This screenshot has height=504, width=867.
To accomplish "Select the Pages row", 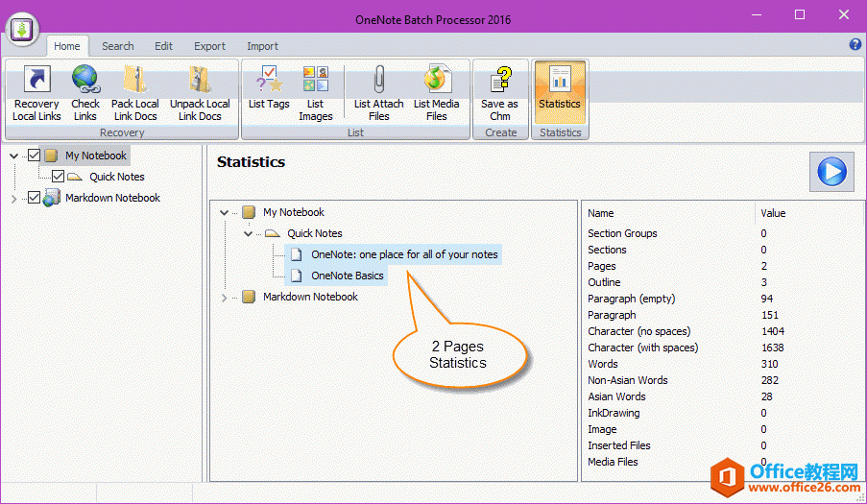I will point(722,266).
